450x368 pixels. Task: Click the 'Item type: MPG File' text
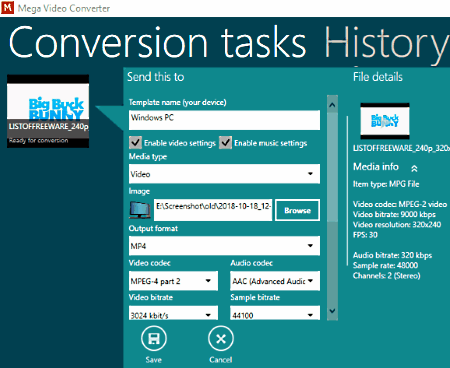coord(386,184)
